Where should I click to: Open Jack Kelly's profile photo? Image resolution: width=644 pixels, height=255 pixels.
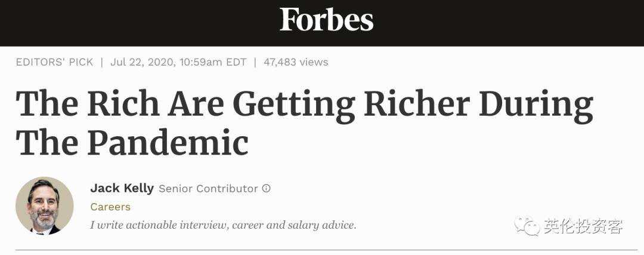pyautogui.click(x=45, y=206)
